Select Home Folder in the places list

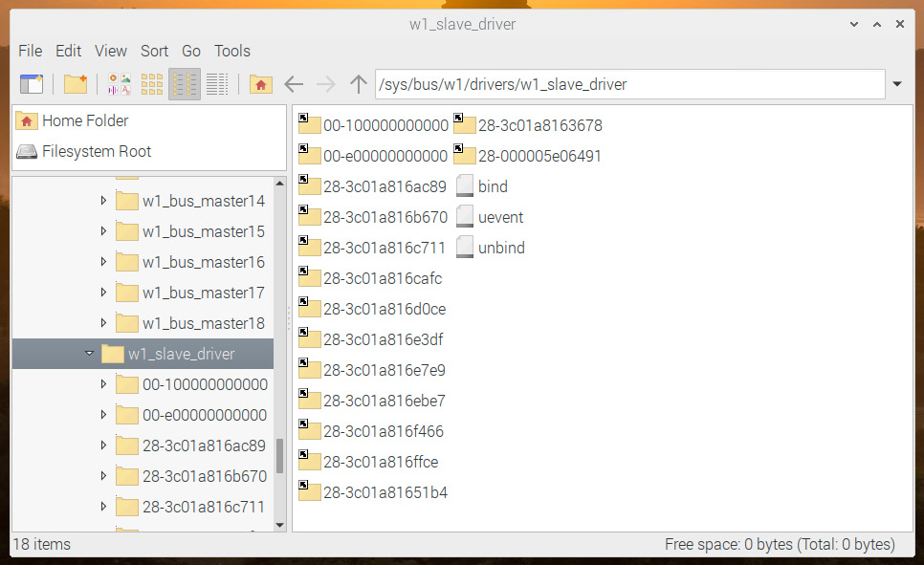pyautogui.click(x=84, y=120)
